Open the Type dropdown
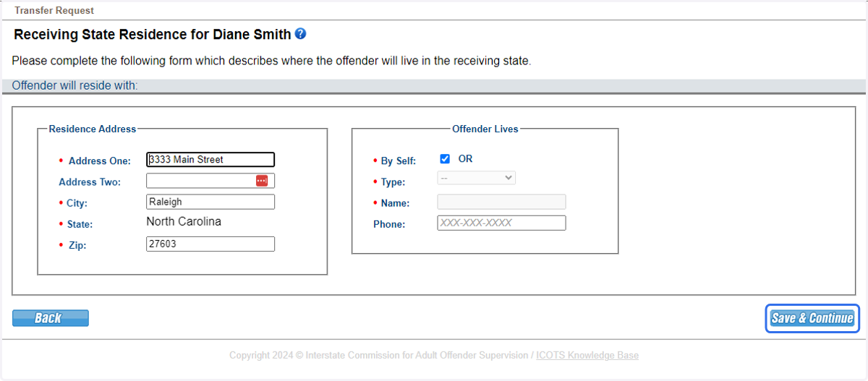Viewport: 868px width, 381px height. point(477,178)
